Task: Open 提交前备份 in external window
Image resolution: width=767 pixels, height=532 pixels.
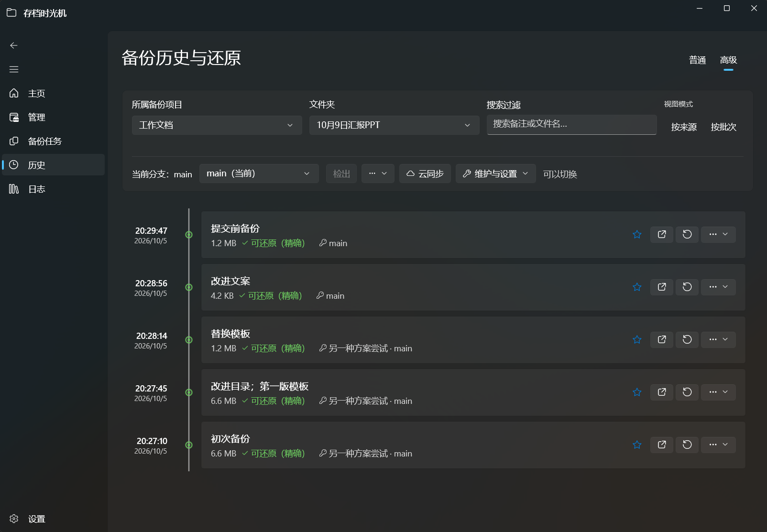Action: [x=662, y=234]
